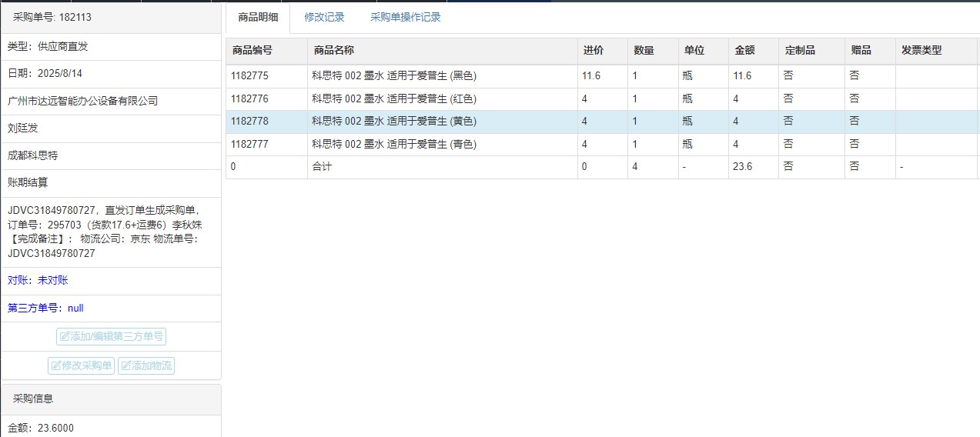Click the 成都科思特 row
The width and height of the screenshot is (980, 437).
click(111, 155)
